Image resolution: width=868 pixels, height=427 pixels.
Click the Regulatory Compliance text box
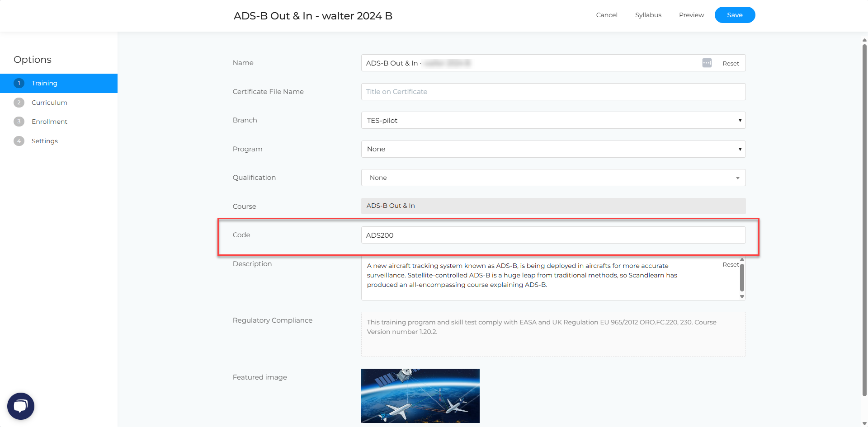pos(553,334)
